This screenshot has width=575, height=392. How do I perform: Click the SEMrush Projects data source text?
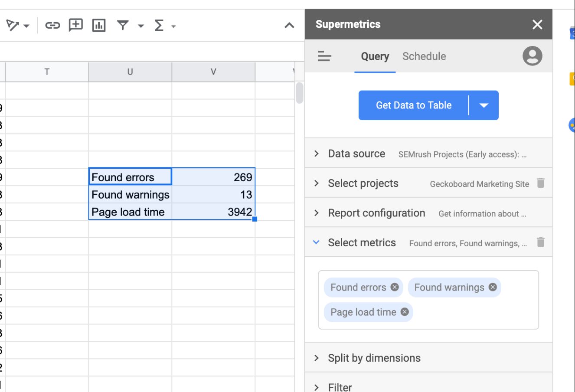tap(462, 154)
